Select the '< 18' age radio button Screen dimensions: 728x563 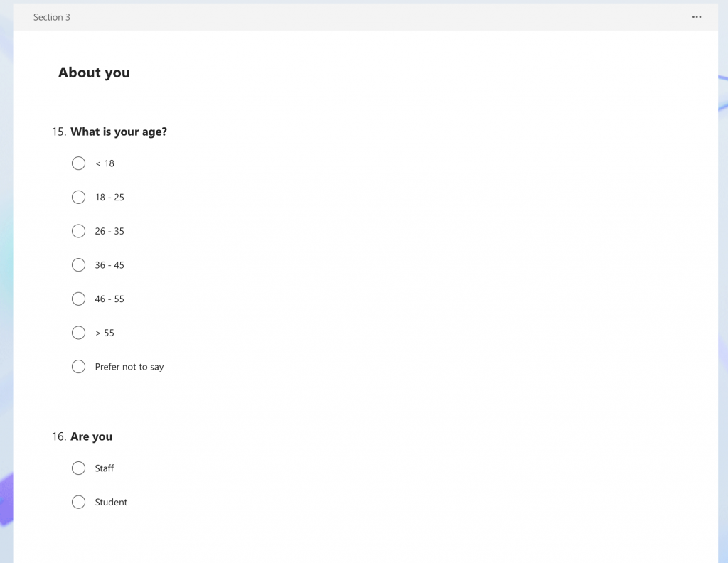point(78,163)
